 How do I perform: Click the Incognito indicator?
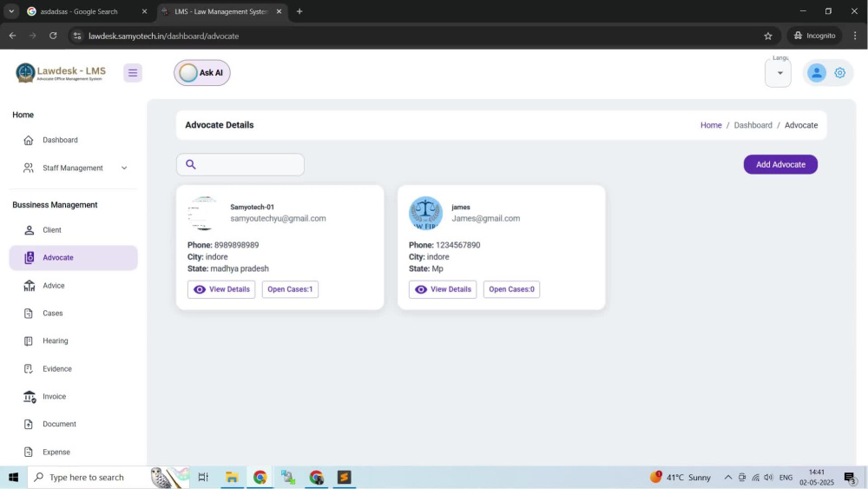tap(815, 36)
